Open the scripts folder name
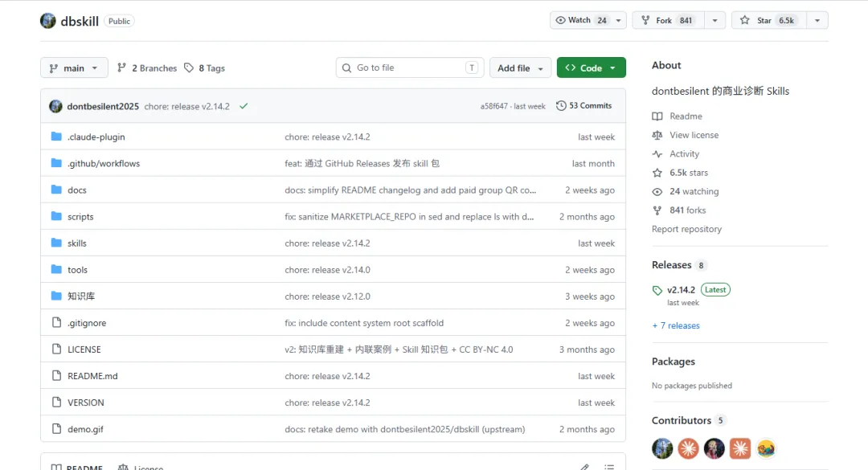Screen dimensions: 868x470 pyautogui.click(x=80, y=216)
